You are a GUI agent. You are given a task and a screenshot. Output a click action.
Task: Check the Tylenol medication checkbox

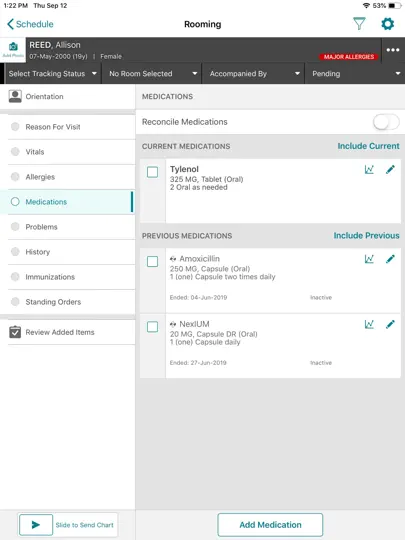(153, 172)
